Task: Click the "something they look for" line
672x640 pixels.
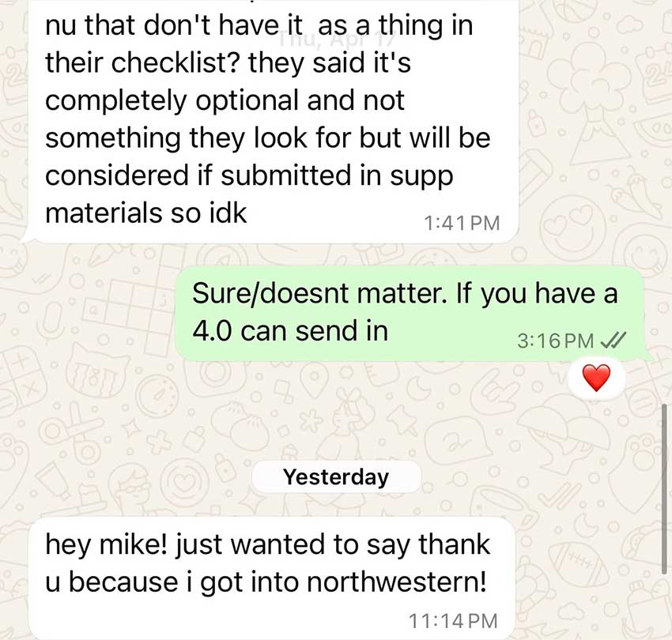Action: pyautogui.click(x=200, y=138)
